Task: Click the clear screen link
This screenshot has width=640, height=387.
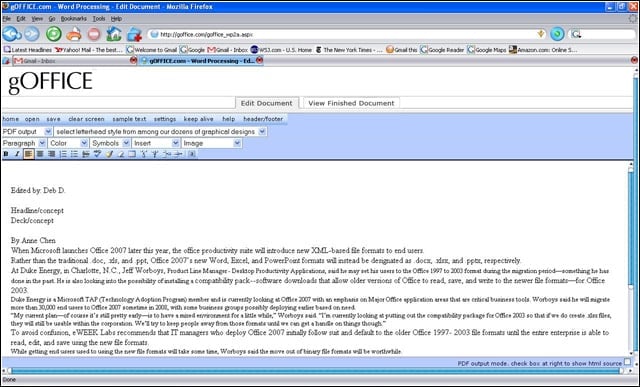Action: point(87,119)
